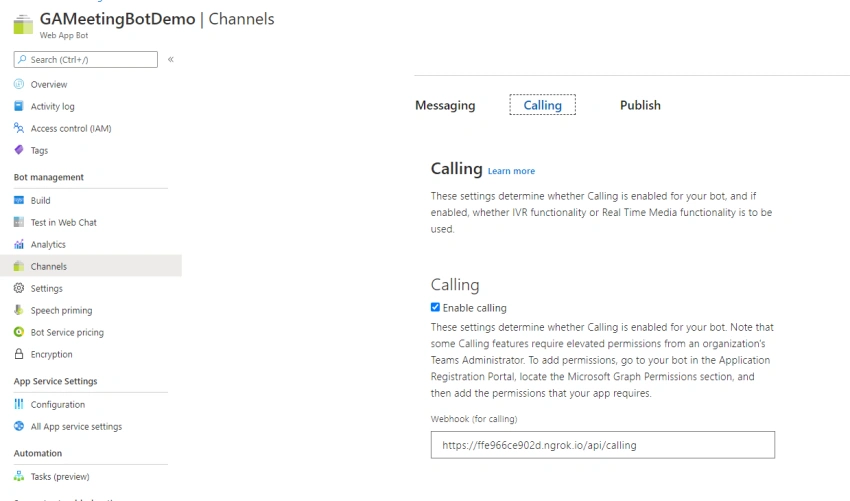Open Speech priming

(61, 310)
